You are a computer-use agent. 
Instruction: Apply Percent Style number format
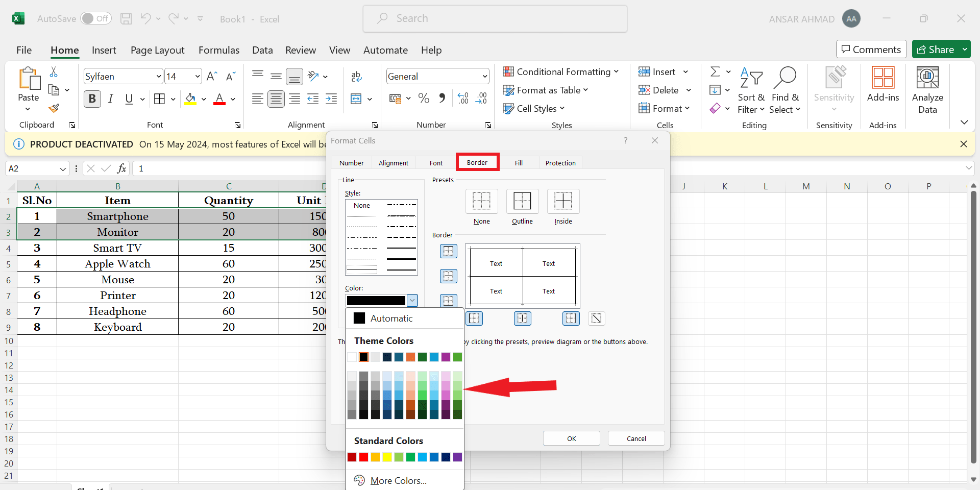point(424,99)
